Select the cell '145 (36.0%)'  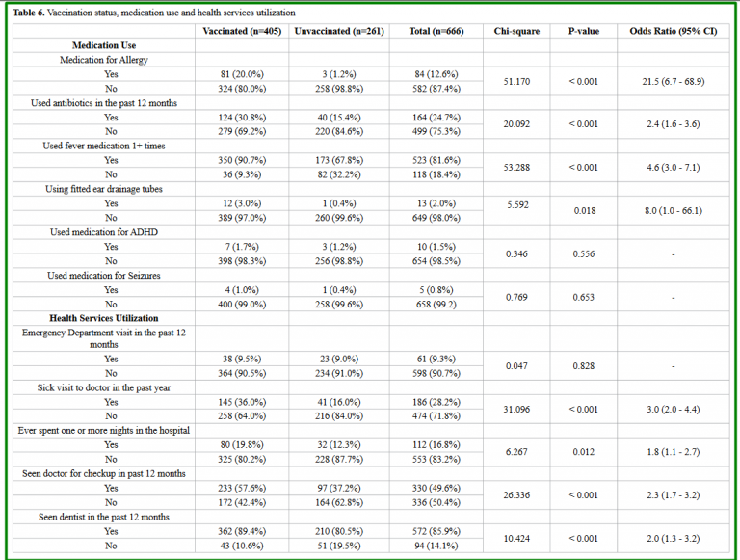point(242,402)
